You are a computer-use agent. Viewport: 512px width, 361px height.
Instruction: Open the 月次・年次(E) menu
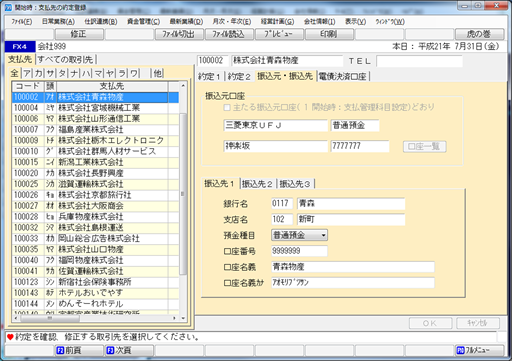click(x=232, y=22)
